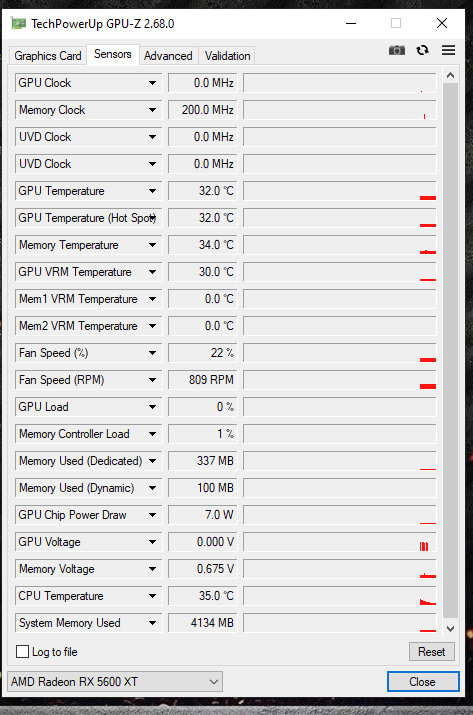Open the Memory Voltage dropdown

point(152,569)
